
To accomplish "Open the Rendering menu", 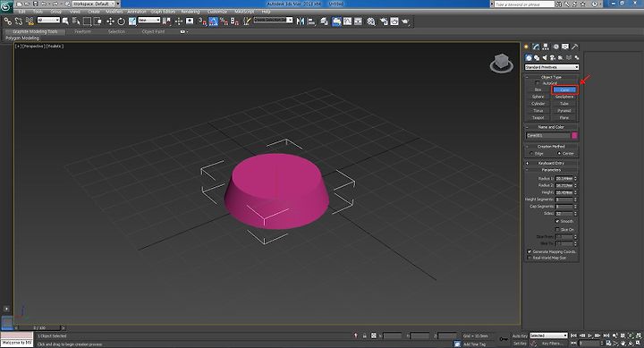I will [191, 12].
